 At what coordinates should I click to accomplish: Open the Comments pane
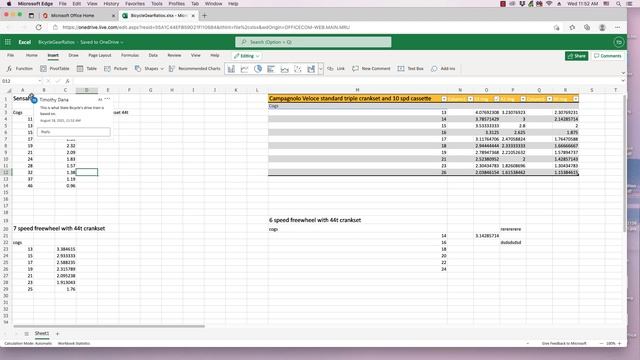coord(608,56)
